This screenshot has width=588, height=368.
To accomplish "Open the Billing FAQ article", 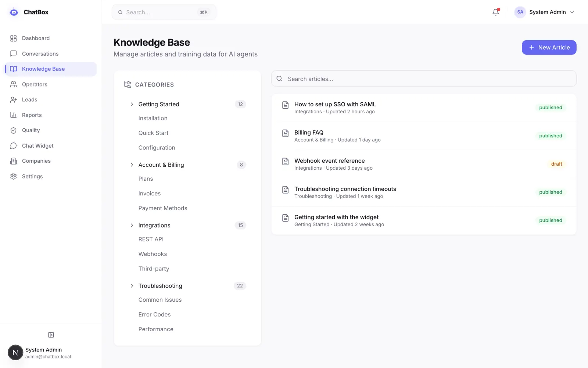I will (424, 136).
